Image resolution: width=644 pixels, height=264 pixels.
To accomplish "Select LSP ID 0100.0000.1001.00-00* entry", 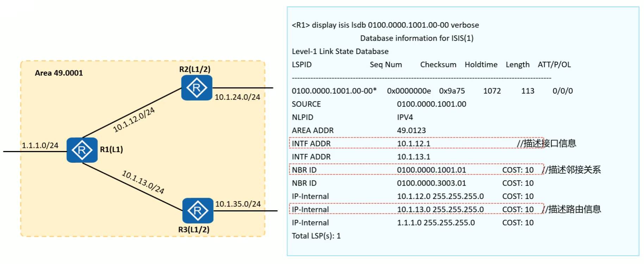I will 334,91.
